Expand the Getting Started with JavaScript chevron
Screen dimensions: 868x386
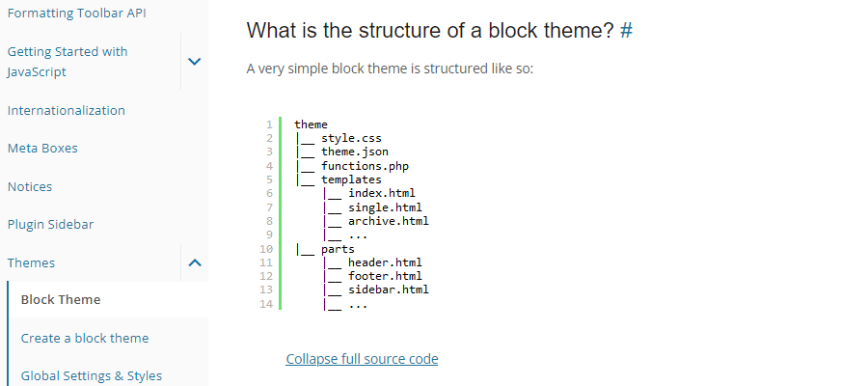click(194, 61)
